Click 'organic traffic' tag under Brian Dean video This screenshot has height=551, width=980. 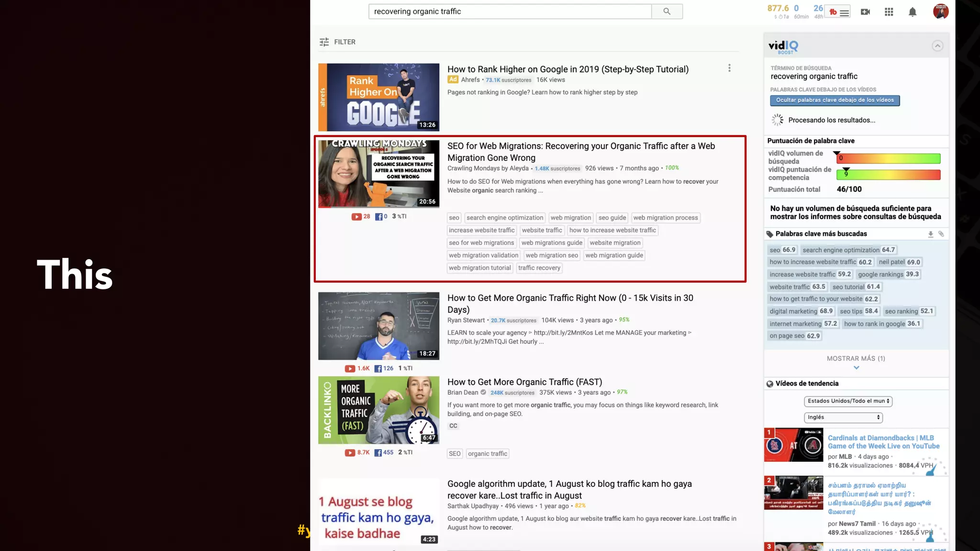(488, 454)
